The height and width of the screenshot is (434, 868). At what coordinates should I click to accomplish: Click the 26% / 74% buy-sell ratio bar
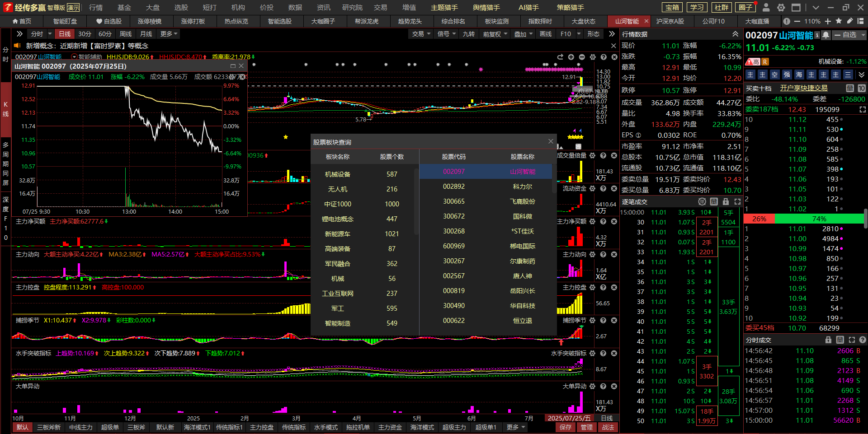804,219
